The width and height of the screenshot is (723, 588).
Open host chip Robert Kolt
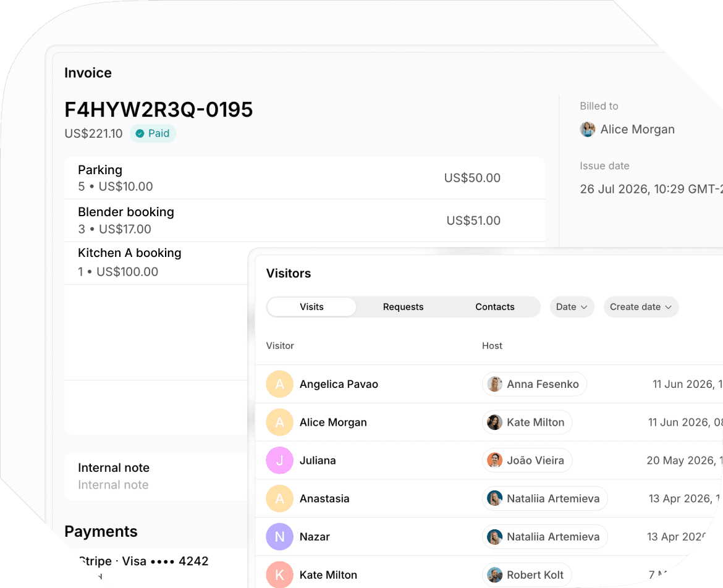coord(526,574)
